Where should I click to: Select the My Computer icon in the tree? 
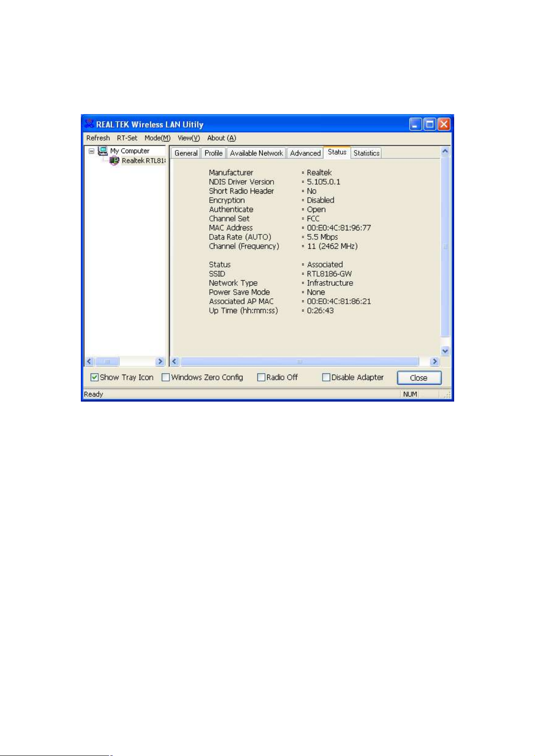coord(103,151)
